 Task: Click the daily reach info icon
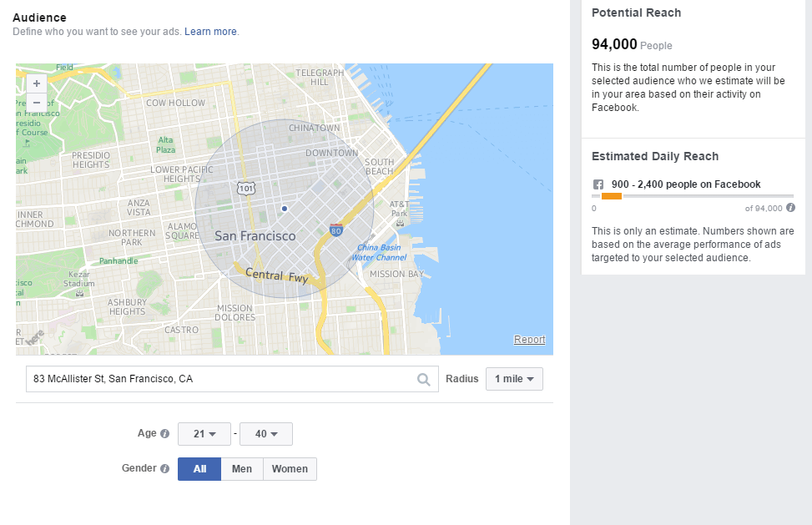pyautogui.click(x=790, y=208)
